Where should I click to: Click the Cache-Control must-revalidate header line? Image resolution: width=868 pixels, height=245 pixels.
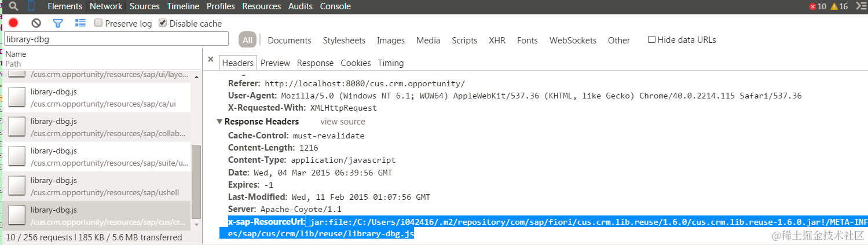(296, 136)
